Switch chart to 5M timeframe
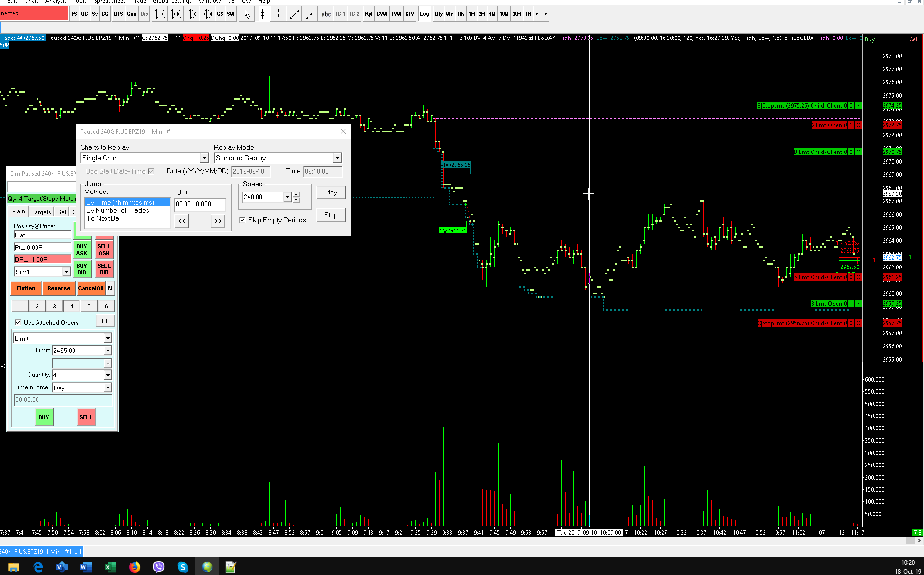 (x=492, y=14)
